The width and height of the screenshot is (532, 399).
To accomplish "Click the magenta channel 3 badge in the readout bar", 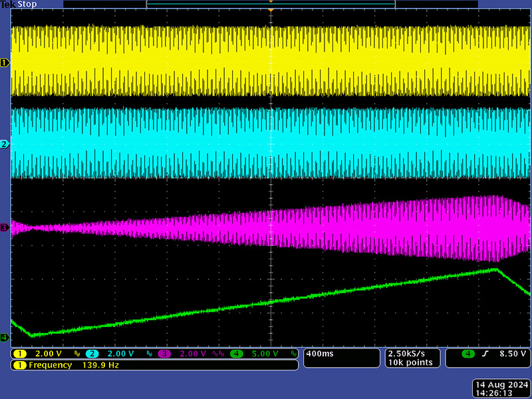I will coord(164,354).
